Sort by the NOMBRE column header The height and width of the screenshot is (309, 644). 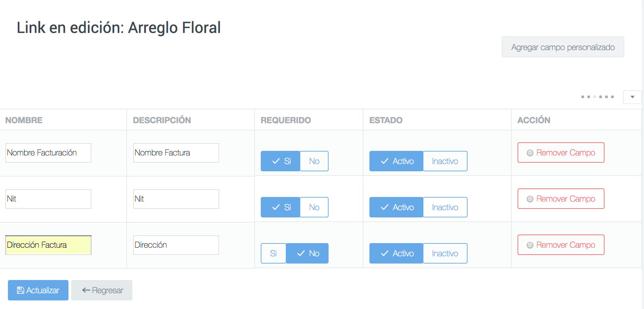coord(24,120)
